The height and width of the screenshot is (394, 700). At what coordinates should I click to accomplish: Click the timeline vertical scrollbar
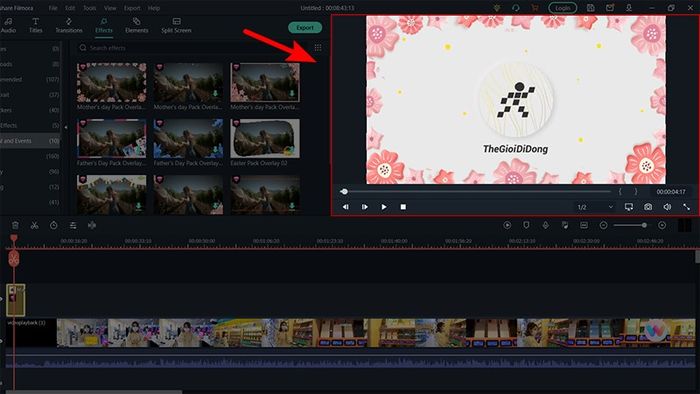tap(697, 257)
